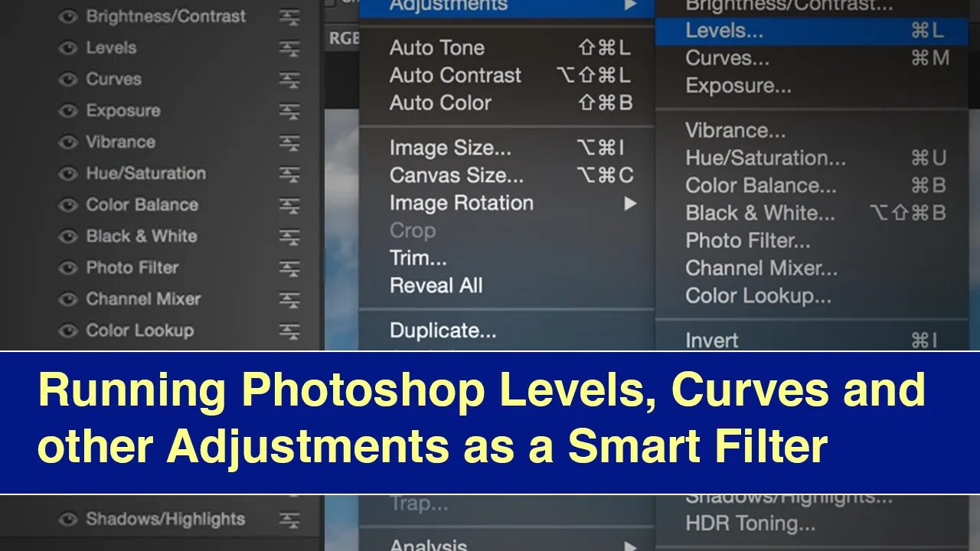Toggle visibility eye for Levels filter
The width and height of the screenshot is (980, 551).
click(x=68, y=47)
